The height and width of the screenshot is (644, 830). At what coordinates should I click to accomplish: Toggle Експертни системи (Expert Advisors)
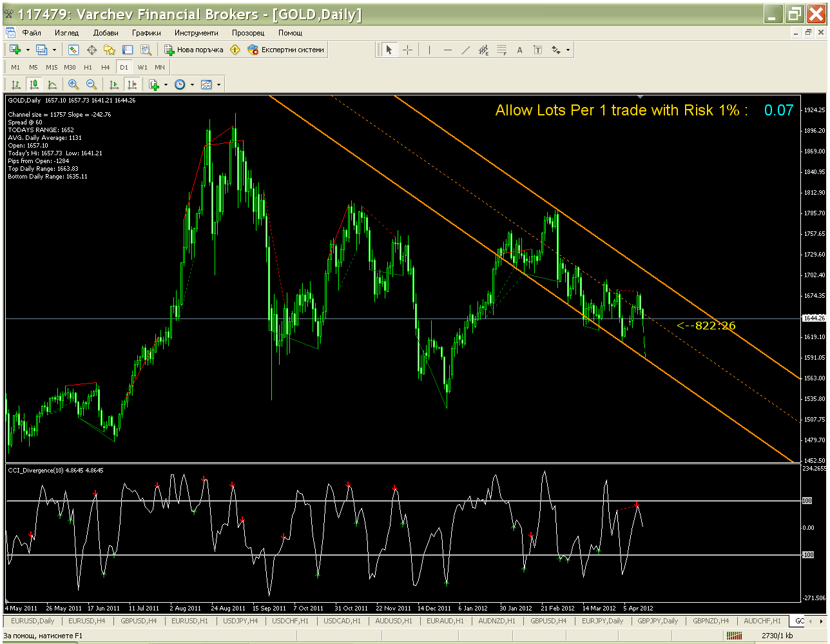click(x=286, y=50)
